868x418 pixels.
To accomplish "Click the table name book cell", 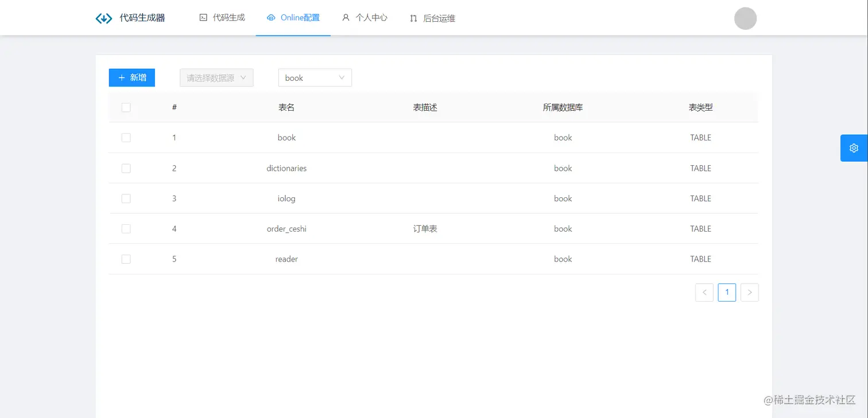I will click(x=286, y=138).
